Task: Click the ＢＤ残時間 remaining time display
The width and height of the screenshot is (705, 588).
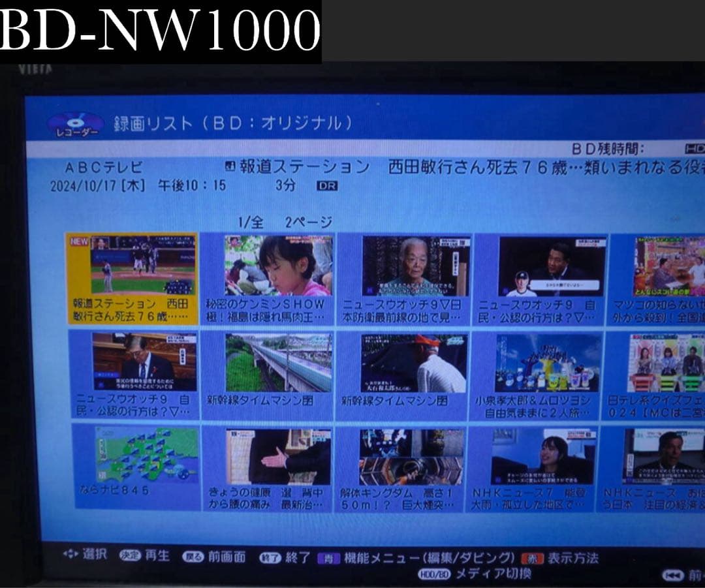Action: [x=608, y=148]
